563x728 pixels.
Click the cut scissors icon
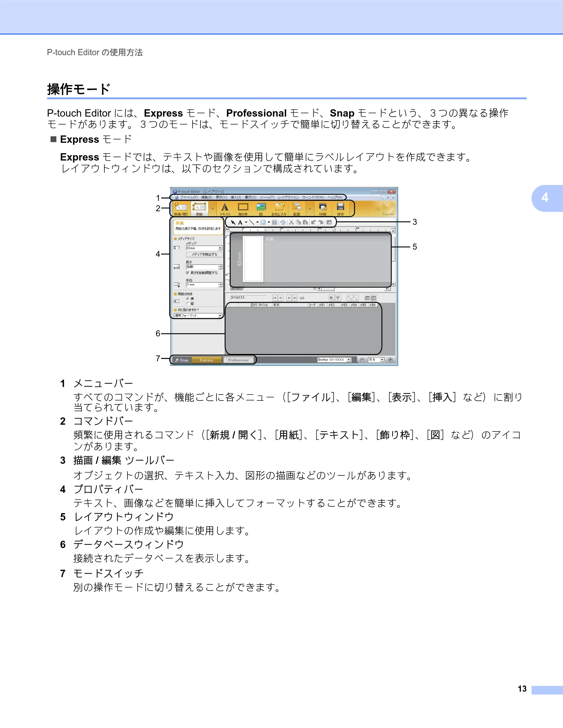click(x=292, y=222)
